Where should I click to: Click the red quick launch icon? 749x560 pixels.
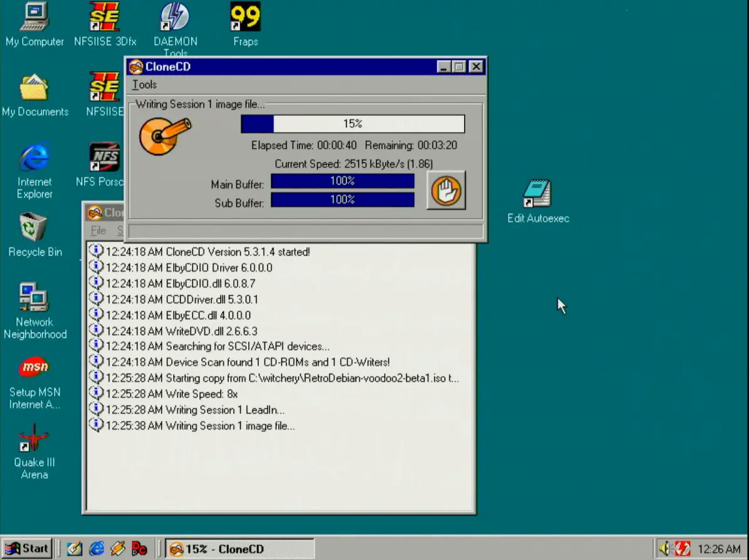139,549
